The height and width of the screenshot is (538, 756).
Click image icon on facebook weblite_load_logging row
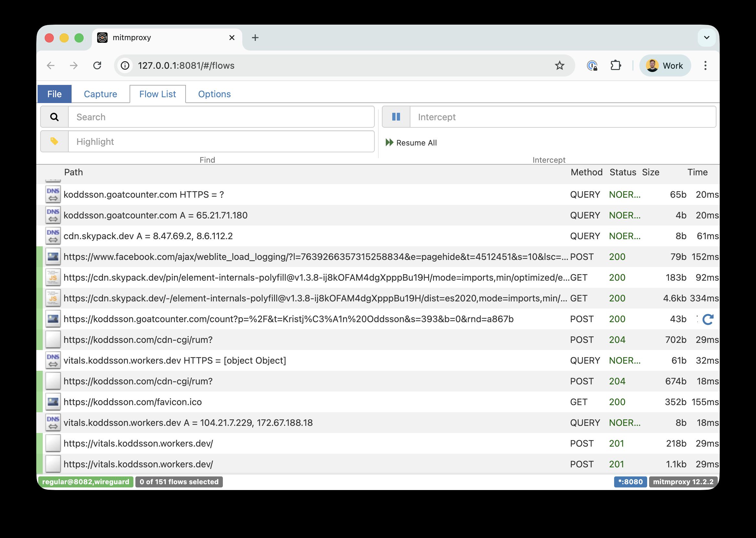tap(53, 257)
